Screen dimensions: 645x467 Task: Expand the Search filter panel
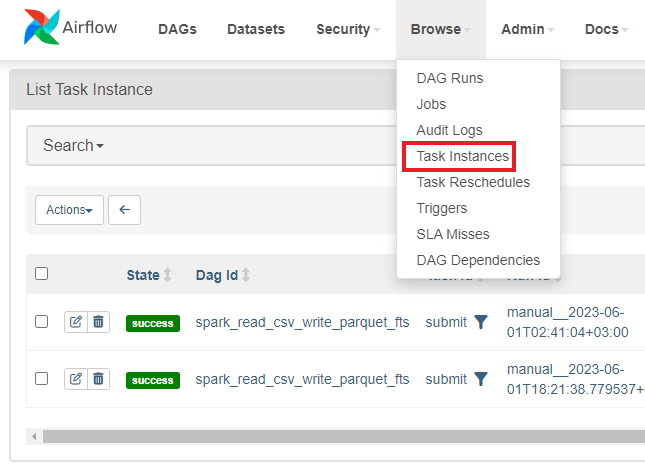click(x=73, y=145)
